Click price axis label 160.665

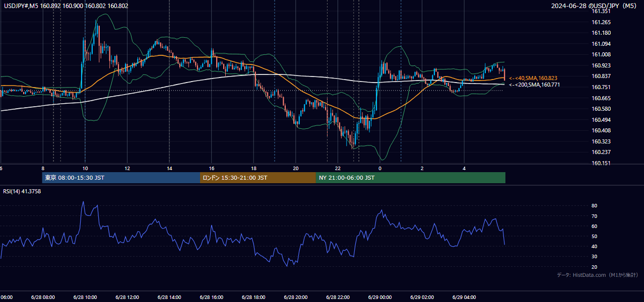click(x=601, y=98)
